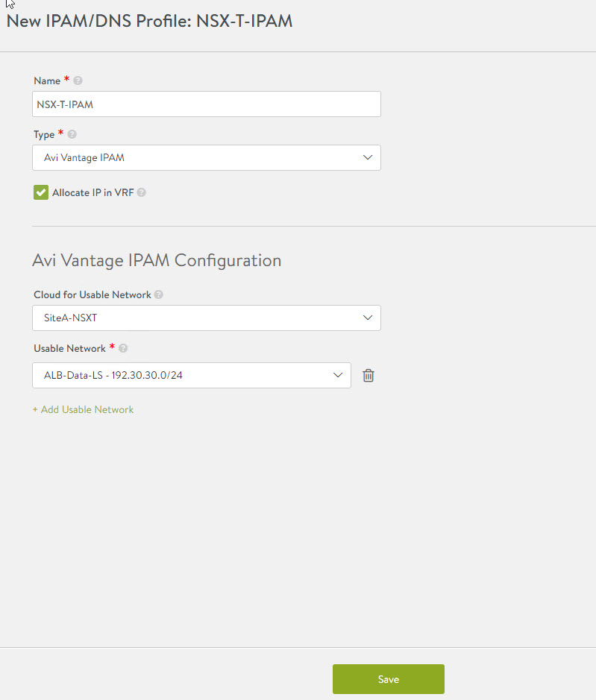Click the New IPAM/DNS Profile page title
The image size is (596, 700).
coord(149,21)
